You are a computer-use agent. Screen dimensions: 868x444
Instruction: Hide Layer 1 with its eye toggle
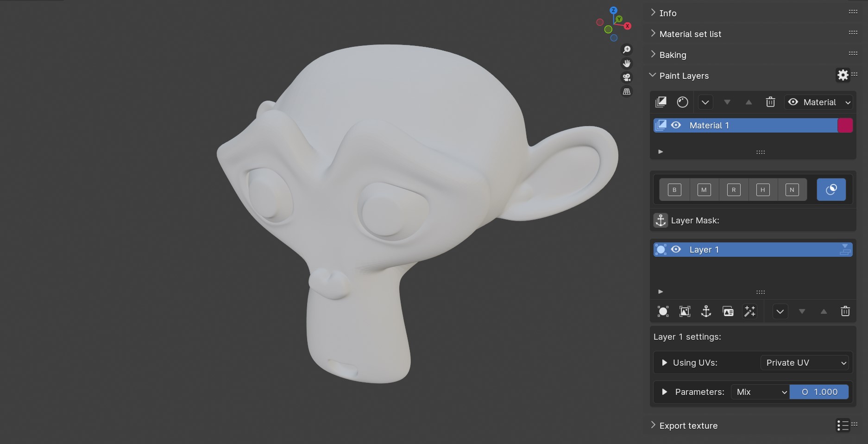[676, 249]
